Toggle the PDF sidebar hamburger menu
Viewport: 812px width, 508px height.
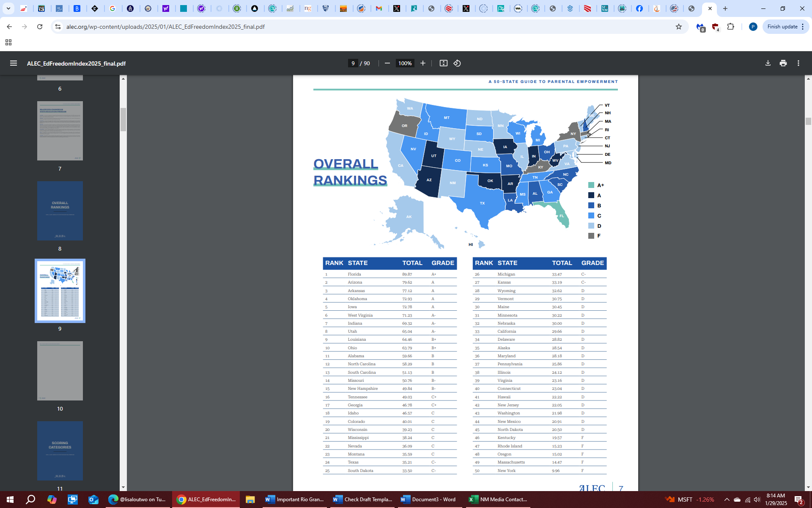[14, 63]
